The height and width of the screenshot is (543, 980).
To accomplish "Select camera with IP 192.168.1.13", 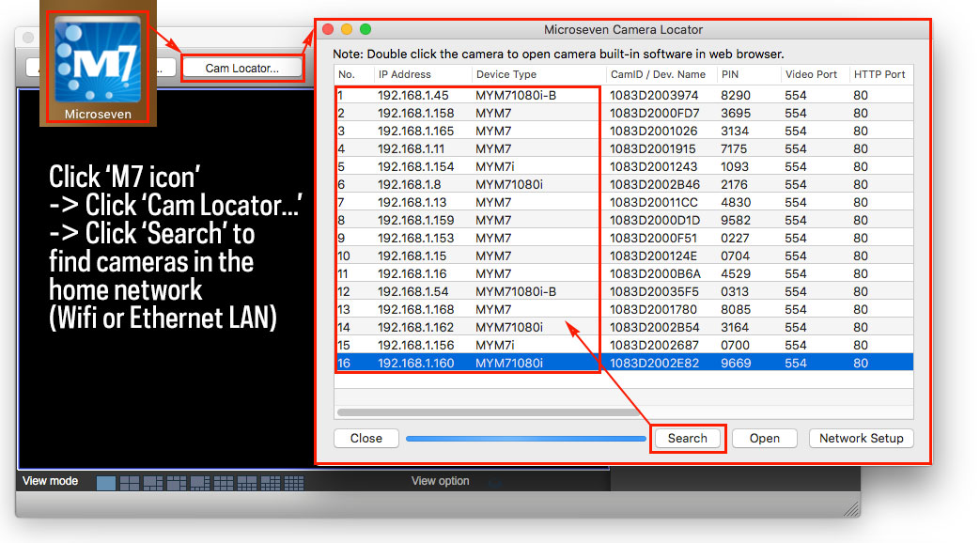I will [412, 203].
